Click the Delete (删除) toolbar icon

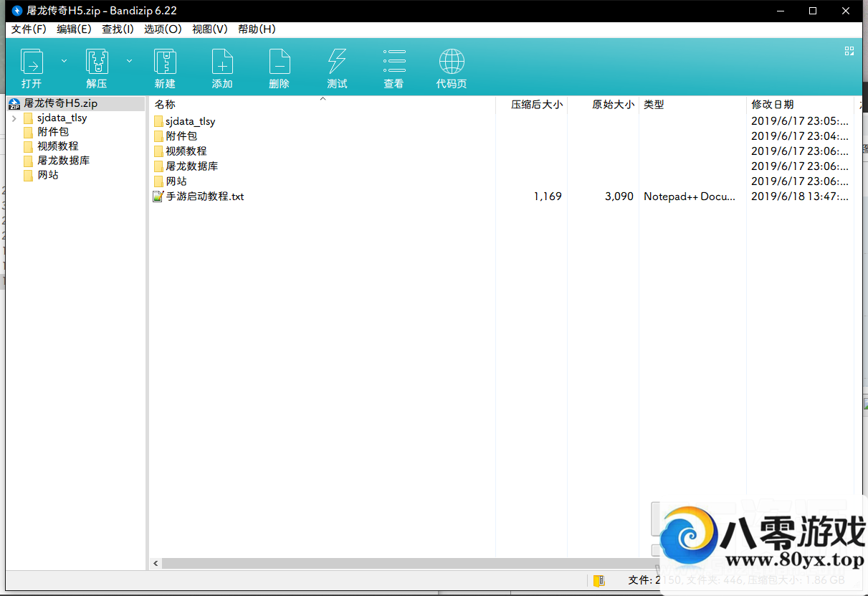[x=280, y=62]
